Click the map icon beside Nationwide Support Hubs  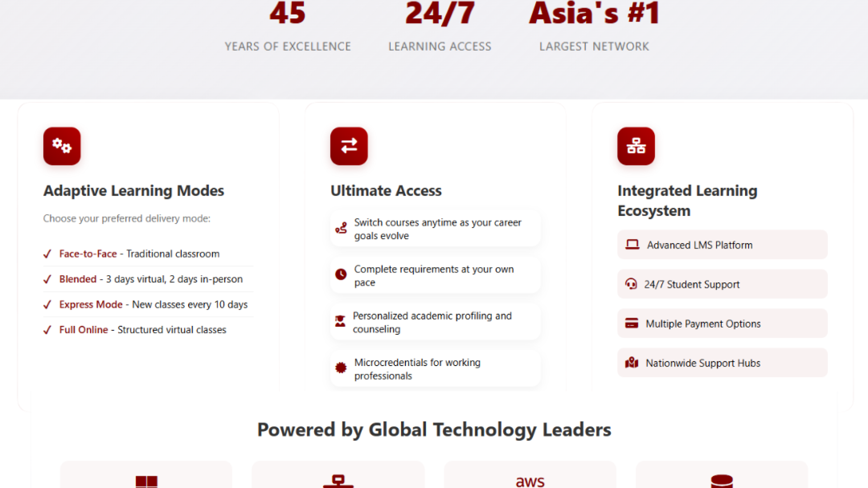pyautogui.click(x=632, y=363)
